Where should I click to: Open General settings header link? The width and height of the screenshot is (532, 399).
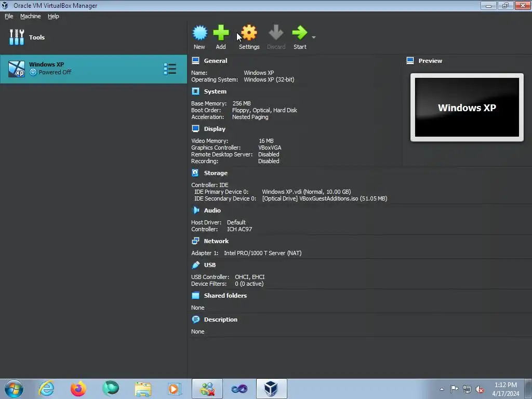(216, 61)
